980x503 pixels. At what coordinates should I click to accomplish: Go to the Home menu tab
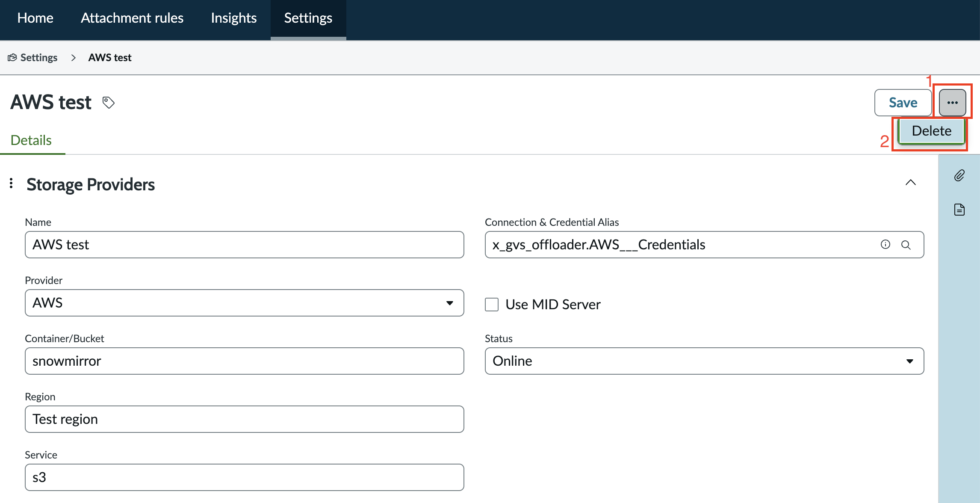35,18
